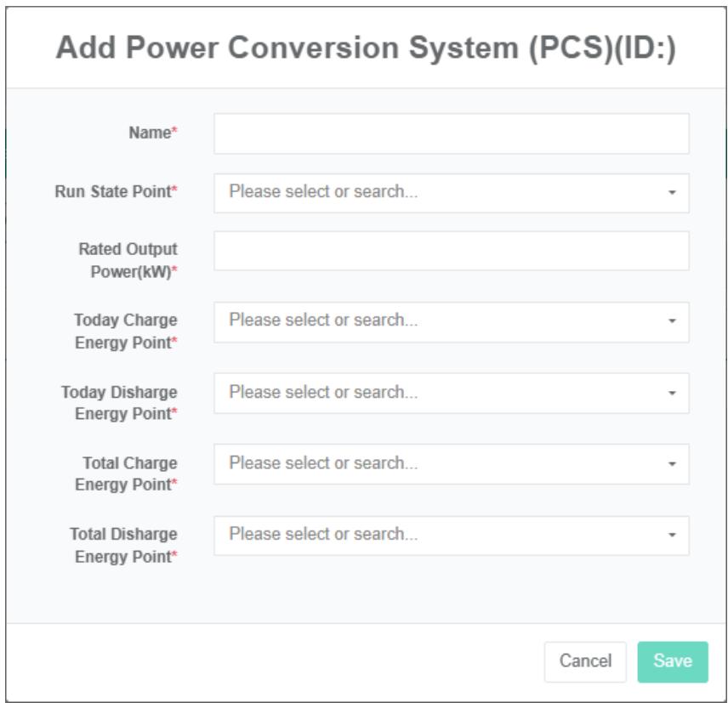
Task: Click the caret arrow of Run State Point
Action: click(672, 193)
